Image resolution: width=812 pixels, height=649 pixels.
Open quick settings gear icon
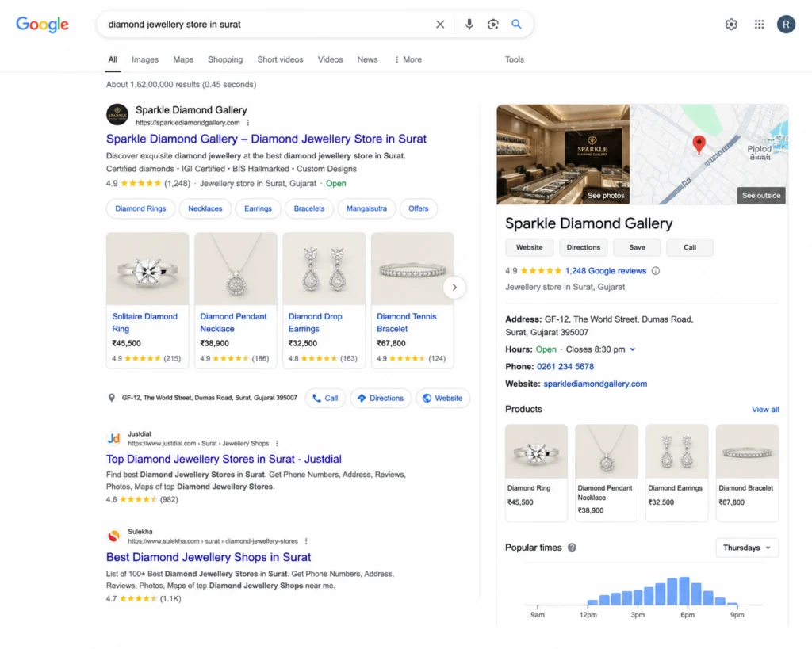730,25
